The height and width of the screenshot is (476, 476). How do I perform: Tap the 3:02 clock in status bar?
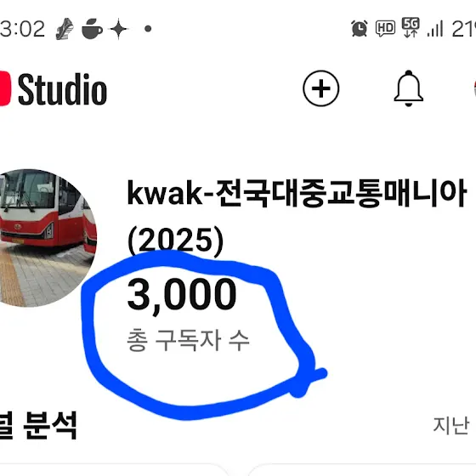click(x=22, y=29)
